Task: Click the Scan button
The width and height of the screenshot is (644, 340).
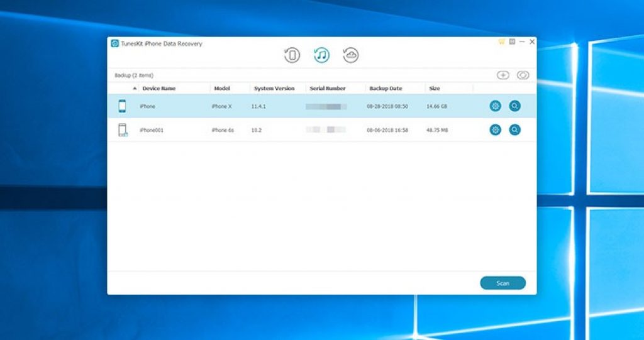Action: click(x=502, y=283)
